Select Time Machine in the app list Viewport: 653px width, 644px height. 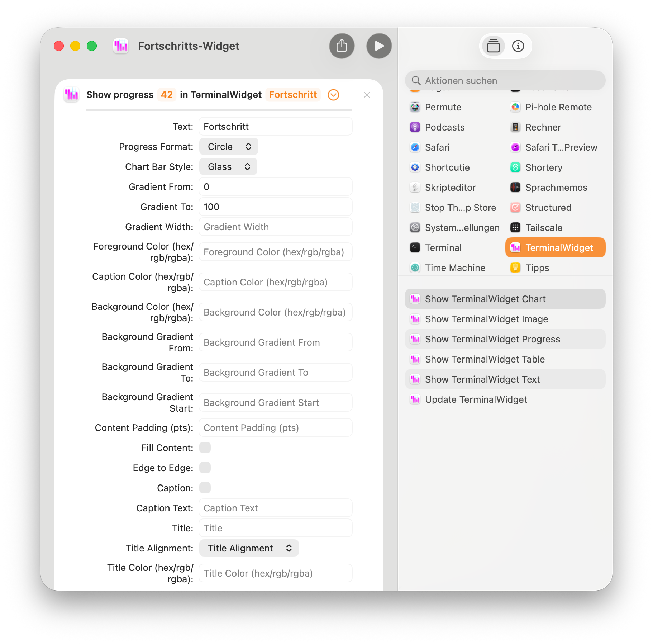(455, 268)
